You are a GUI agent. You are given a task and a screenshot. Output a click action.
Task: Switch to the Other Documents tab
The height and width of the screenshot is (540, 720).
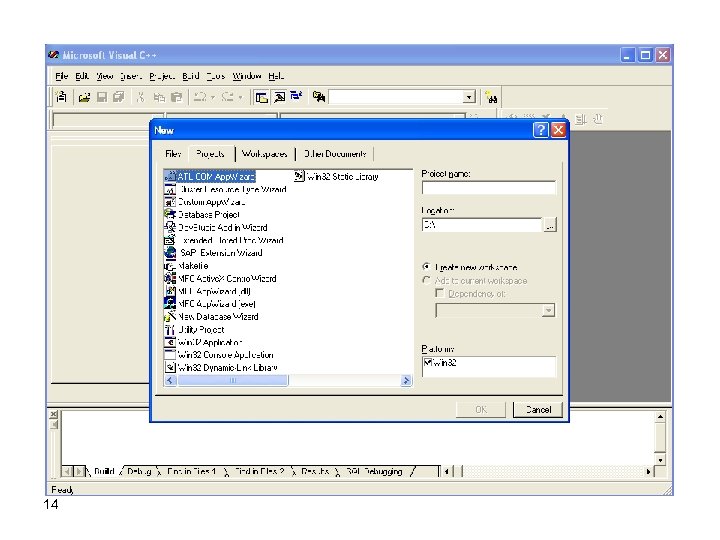tap(335, 154)
